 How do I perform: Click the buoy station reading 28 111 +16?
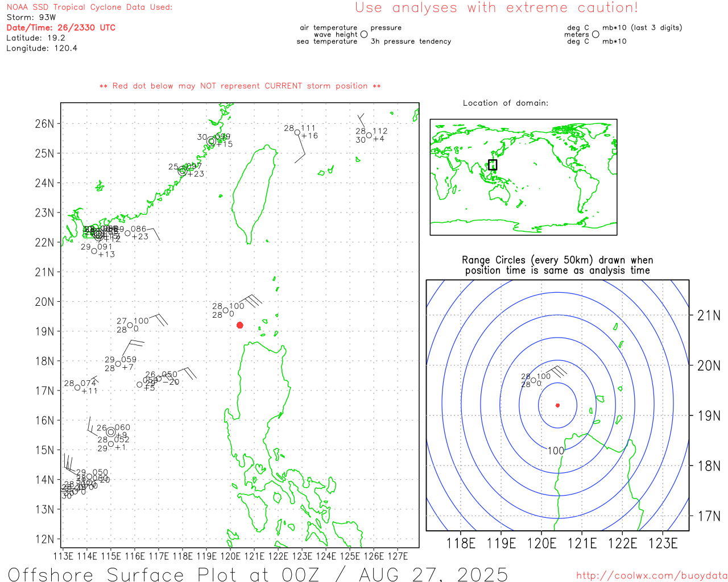(297, 132)
